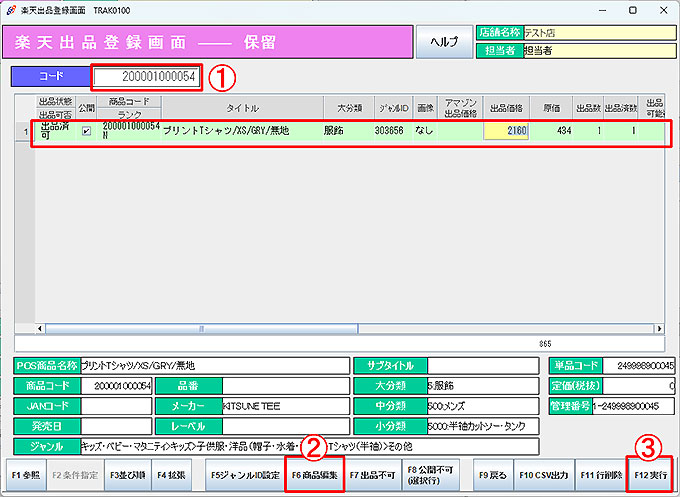Image resolution: width=680 pixels, height=497 pixels.
Task: Delete row using F11 行削除
Action: [x=600, y=472]
